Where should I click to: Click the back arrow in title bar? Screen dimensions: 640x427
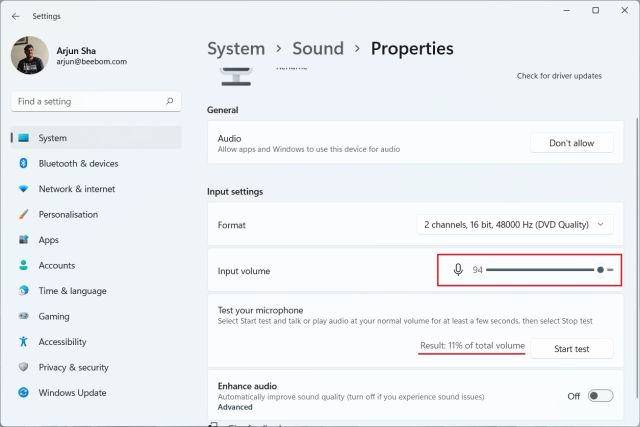pyautogui.click(x=15, y=16)
